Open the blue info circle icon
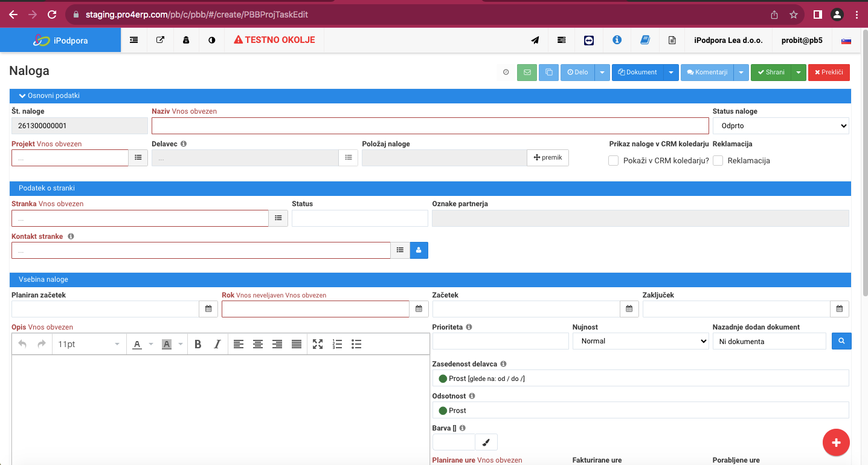This screenshot has width=868, height=465. [617, 40]
